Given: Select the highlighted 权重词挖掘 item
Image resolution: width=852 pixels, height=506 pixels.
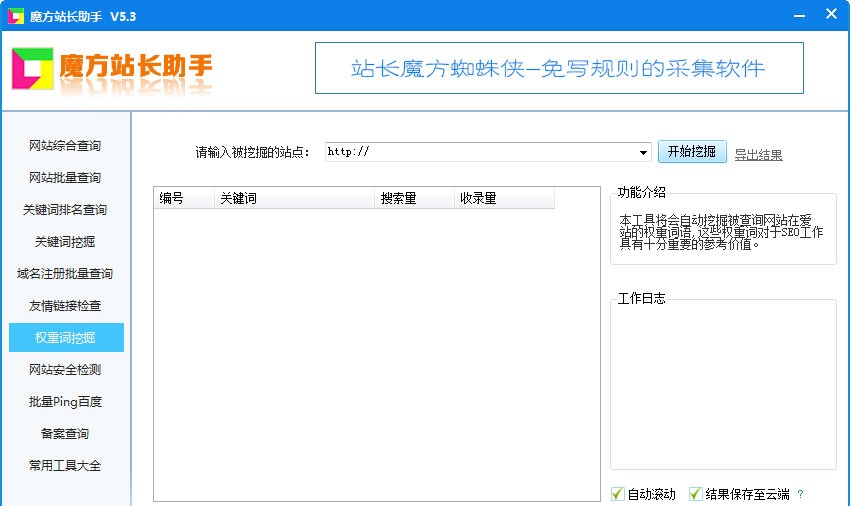Looking at the screenshot, I should (x=66, y=338).
